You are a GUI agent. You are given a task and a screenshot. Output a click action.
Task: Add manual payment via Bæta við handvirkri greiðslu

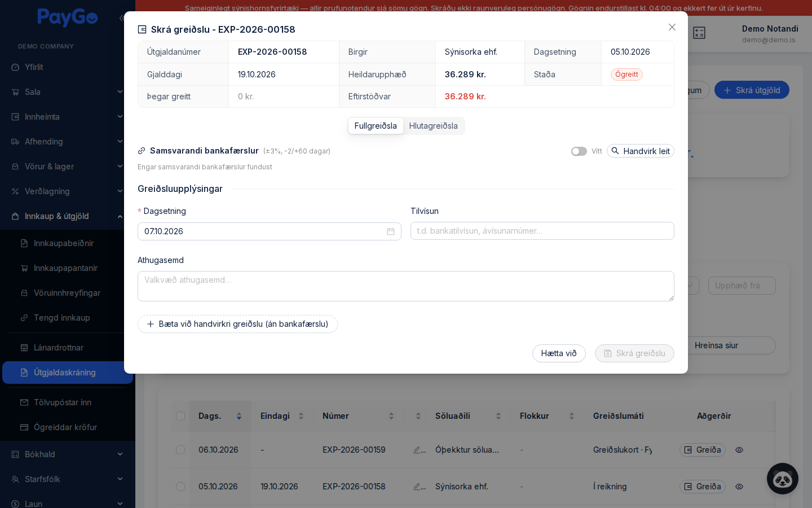[x=237, y=324]
